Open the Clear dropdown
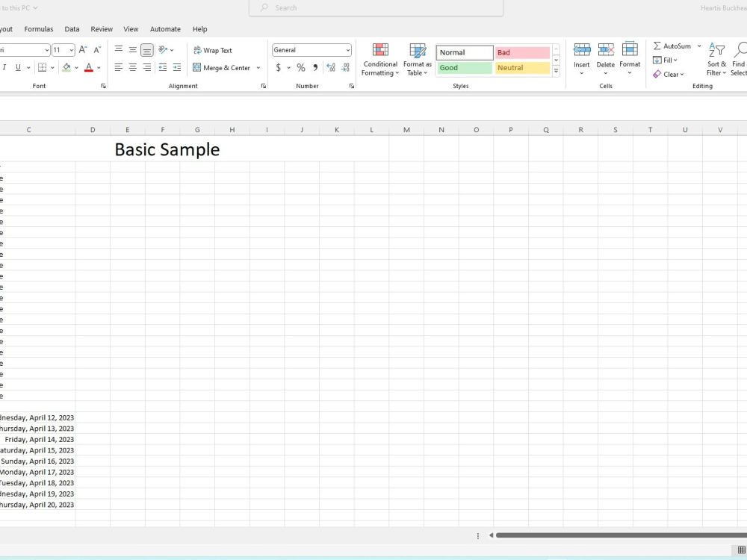The width and height of the screenshot is (747, 560). pos(669,74)
